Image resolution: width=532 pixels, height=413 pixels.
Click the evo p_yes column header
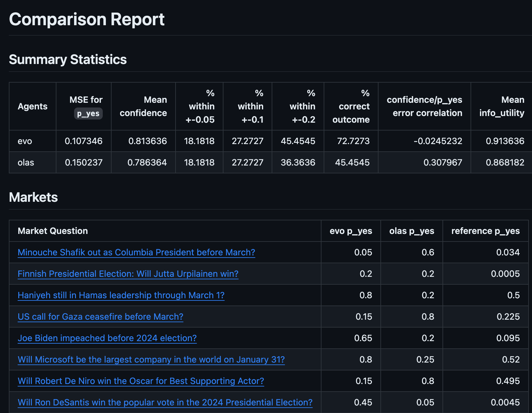tap(351, 231)
